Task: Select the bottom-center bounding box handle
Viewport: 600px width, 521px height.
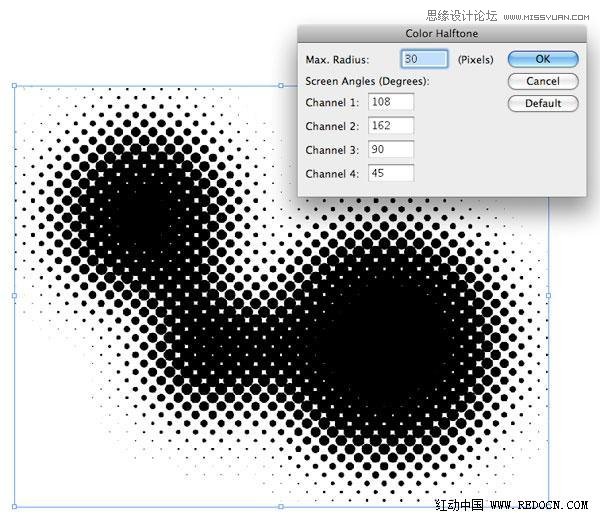Action: pos(281,506)
